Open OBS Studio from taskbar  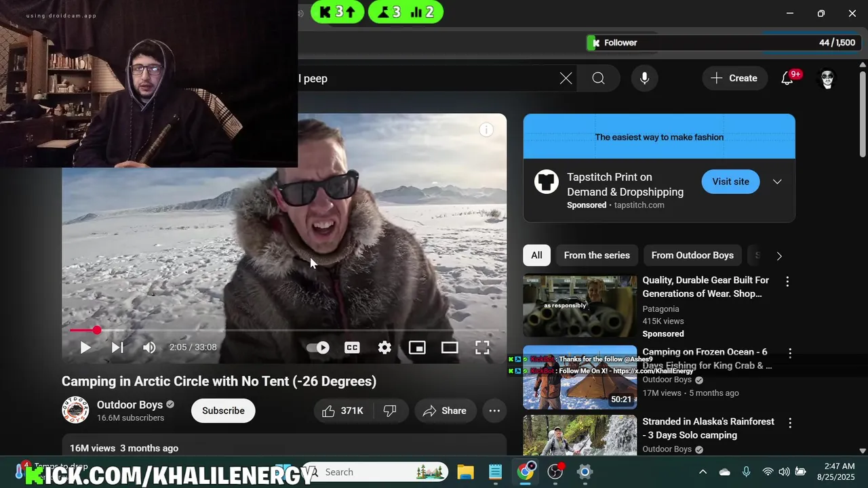(x=555, y=472)
